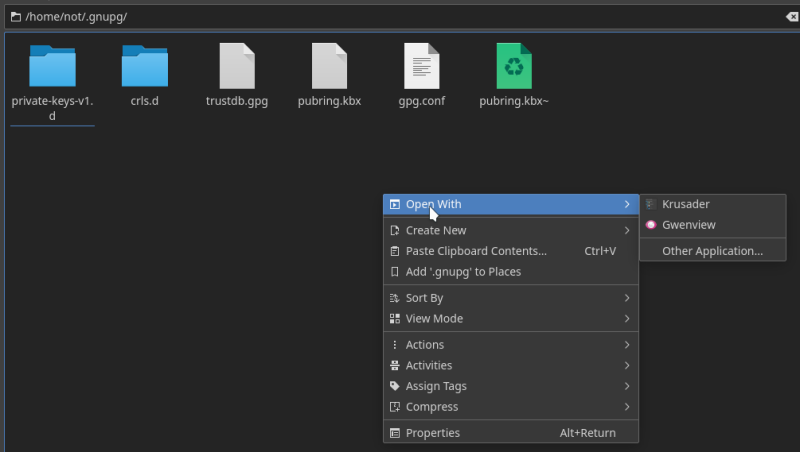The width and height of the screenshot is (800, 452).
Task: Choose Other Application... in submenu
Action: coord(713,251)
